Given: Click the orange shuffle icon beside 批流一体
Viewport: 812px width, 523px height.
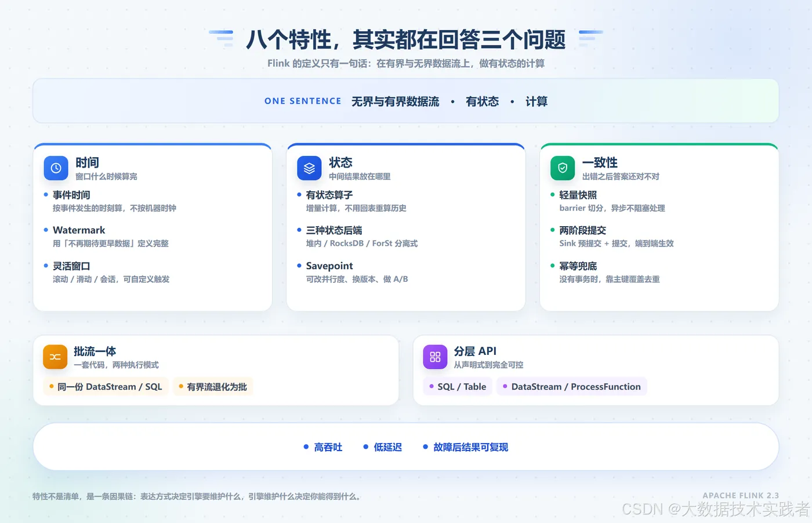Looking at the screenshot, I should 55,357.
